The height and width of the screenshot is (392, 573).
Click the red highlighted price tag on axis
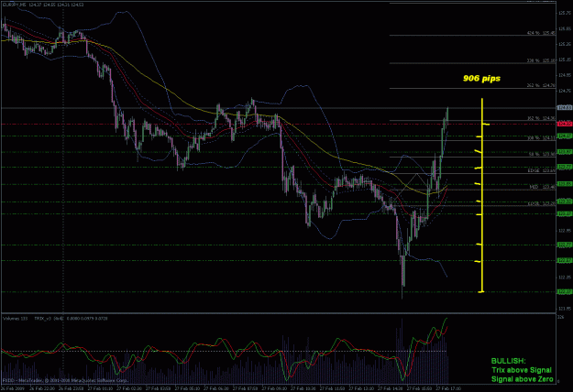[565, 124]
